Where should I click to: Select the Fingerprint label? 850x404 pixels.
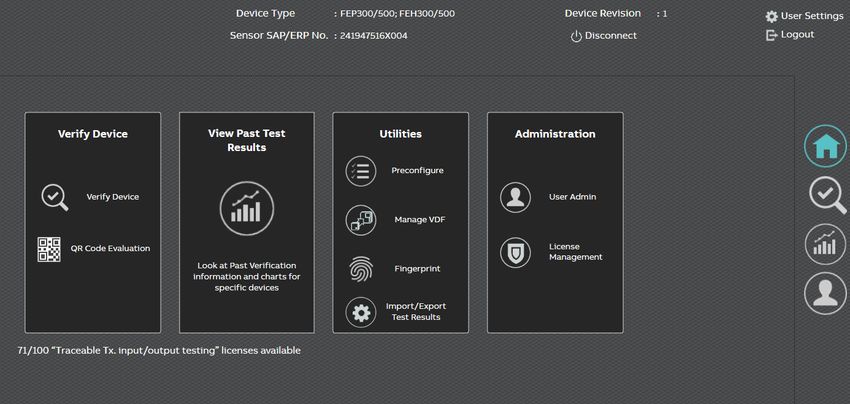point(417,268)
